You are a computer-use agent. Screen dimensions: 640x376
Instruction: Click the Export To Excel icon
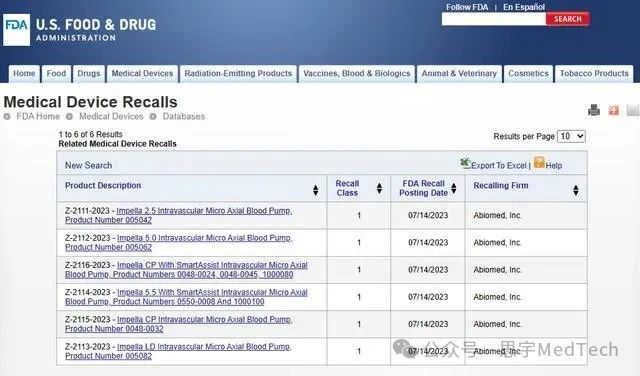pos(466,164)
